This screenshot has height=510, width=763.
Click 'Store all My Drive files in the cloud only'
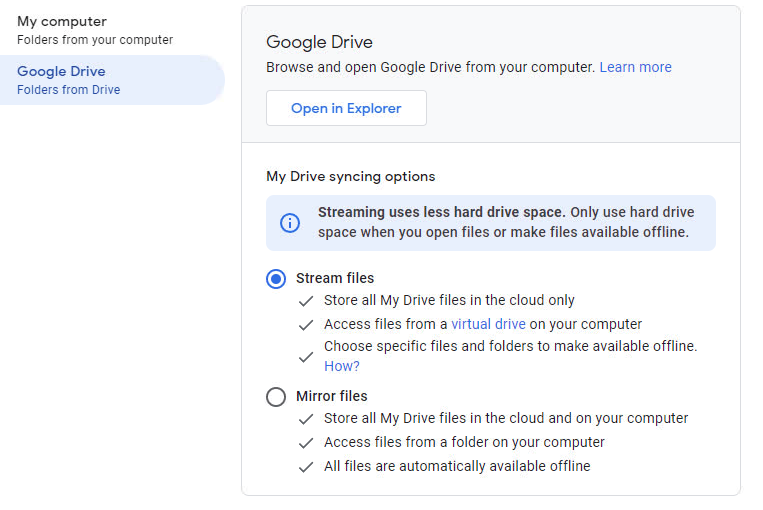pyautogui.click(x=449, y=300)
